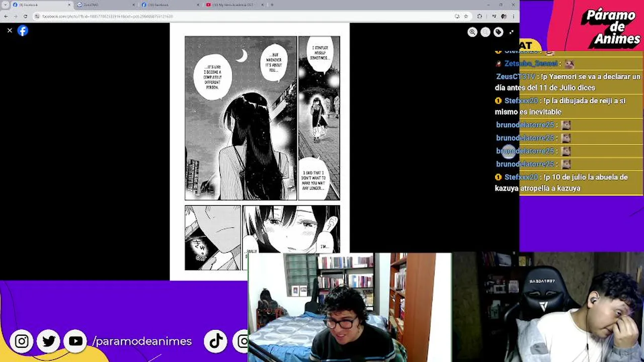This screenshot has width=644, height=362.
Task: Click the tag photo icon
Action: coord(498,32)
